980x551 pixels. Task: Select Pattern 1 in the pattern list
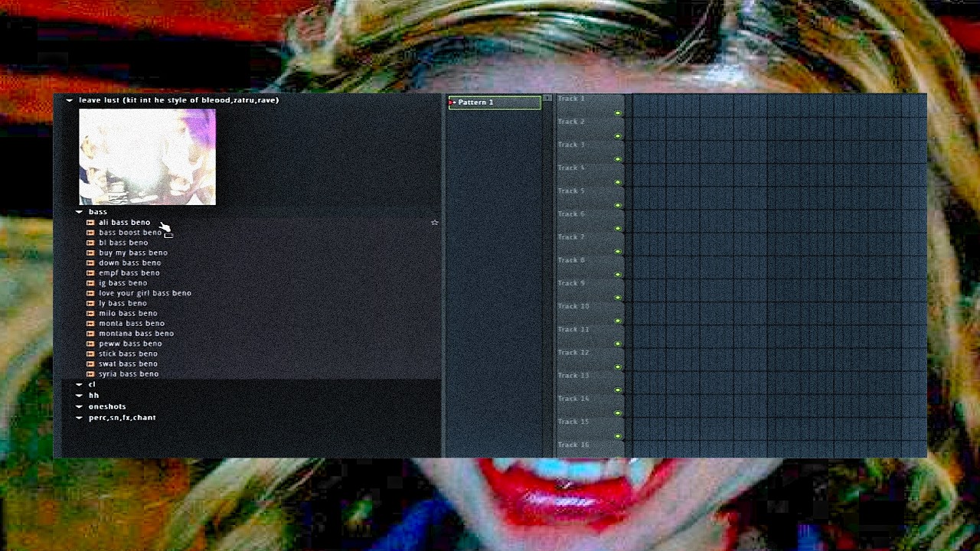pyautogui.click(x=495, y=103)
